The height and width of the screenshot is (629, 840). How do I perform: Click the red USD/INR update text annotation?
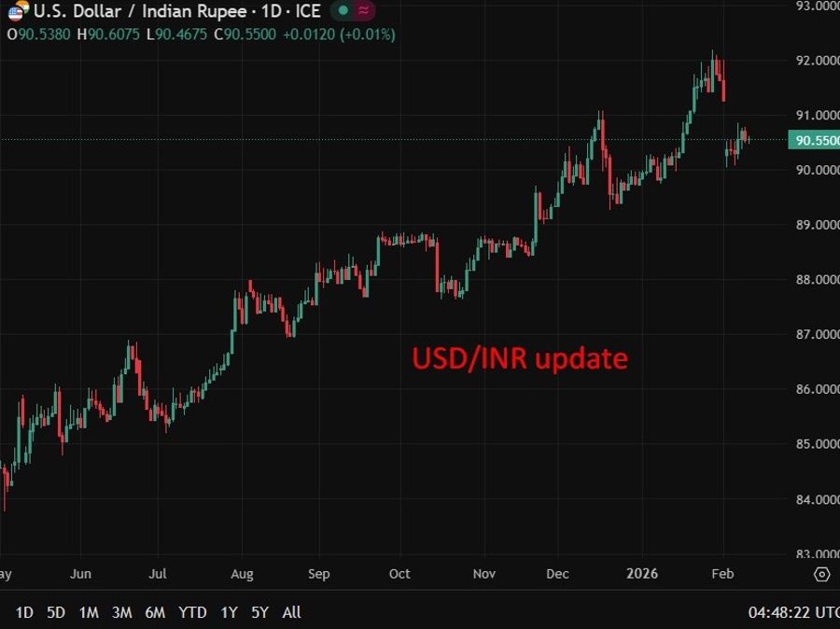(520, 358)
